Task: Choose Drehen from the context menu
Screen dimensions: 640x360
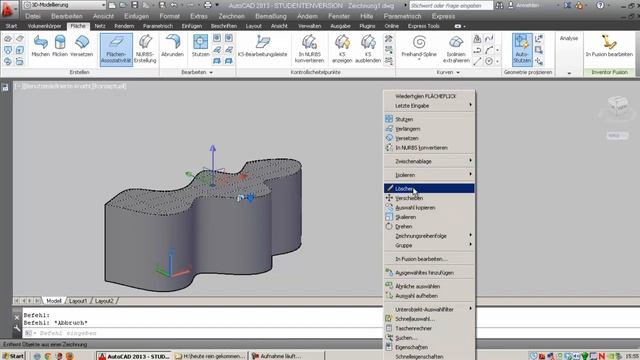Action: pyautogui.click(x=429, y=226)
